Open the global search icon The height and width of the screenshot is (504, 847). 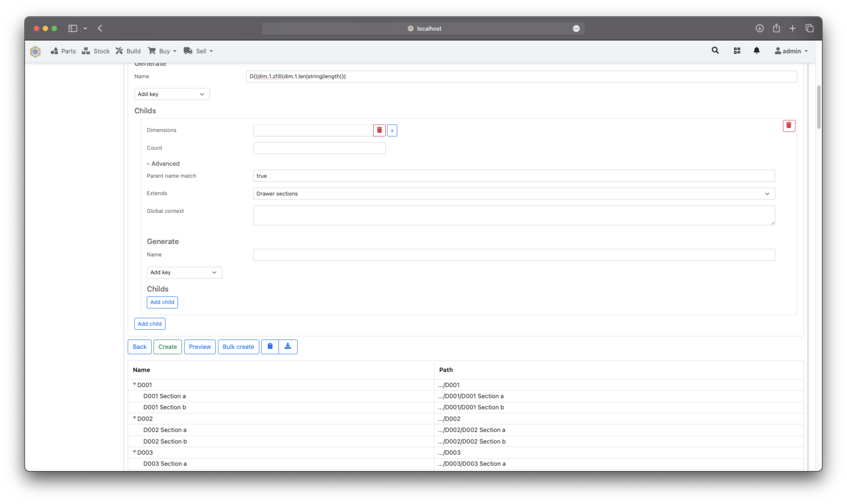click(x=715, y=50)
